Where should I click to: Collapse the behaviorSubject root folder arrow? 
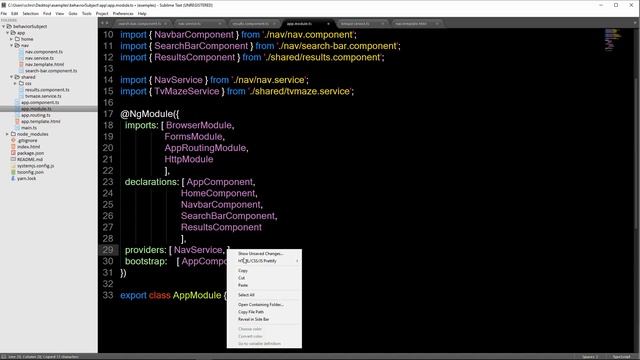[x=4, y=27]
